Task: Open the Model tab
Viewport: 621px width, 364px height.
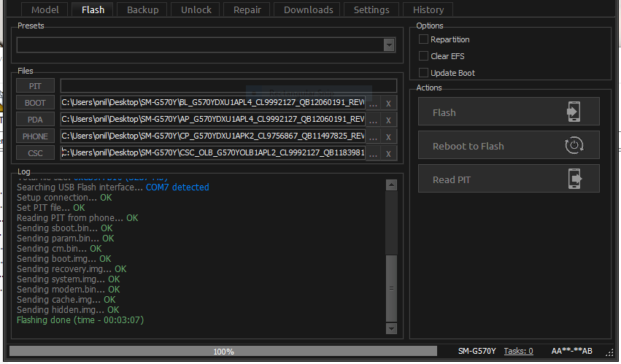Action: pos(45,9)
